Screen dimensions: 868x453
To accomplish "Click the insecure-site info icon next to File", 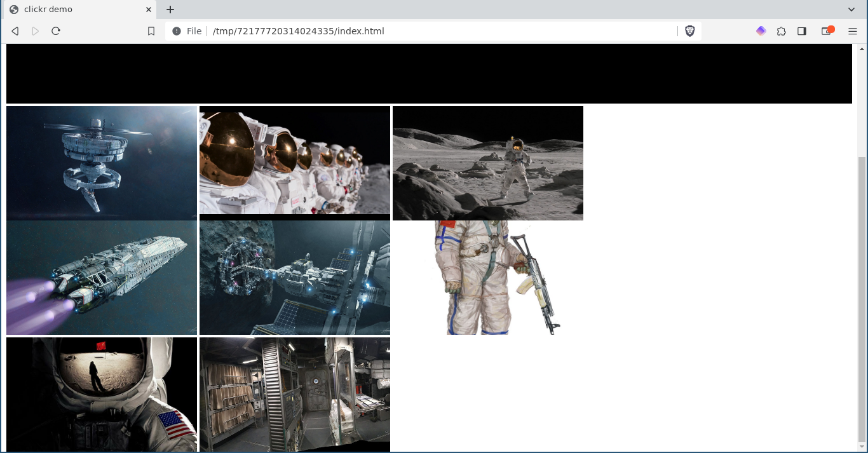I will point(177,31).
